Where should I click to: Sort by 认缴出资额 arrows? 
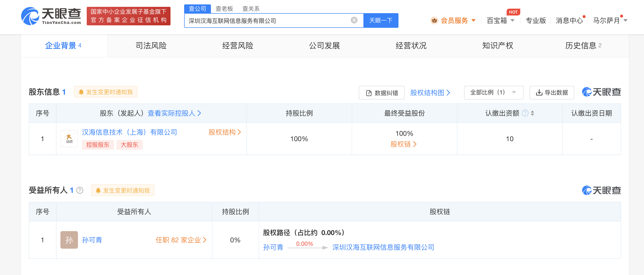pos(532,113)
